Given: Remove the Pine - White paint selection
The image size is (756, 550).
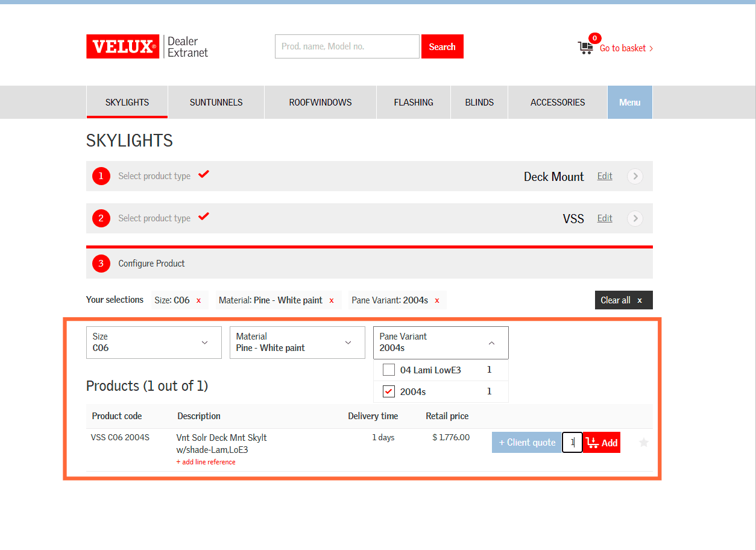Looking at the screenshot, I should (x=331, y=300).
